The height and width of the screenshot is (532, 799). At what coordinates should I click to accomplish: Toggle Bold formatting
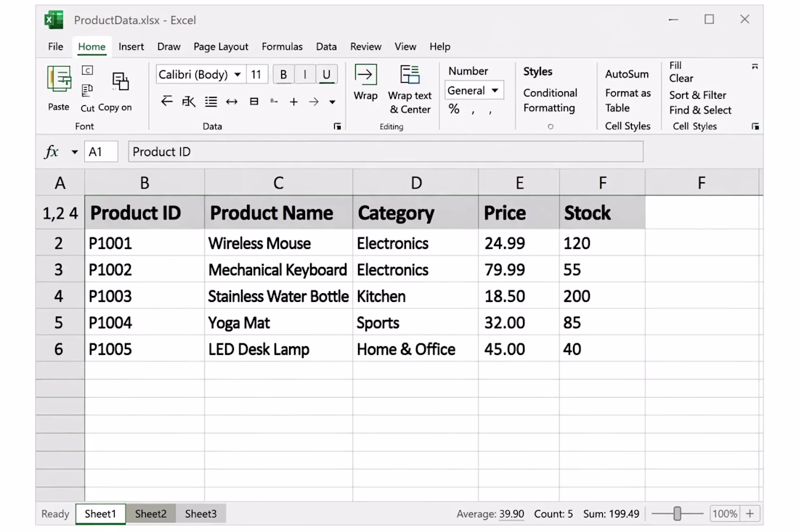coord(283,75)
